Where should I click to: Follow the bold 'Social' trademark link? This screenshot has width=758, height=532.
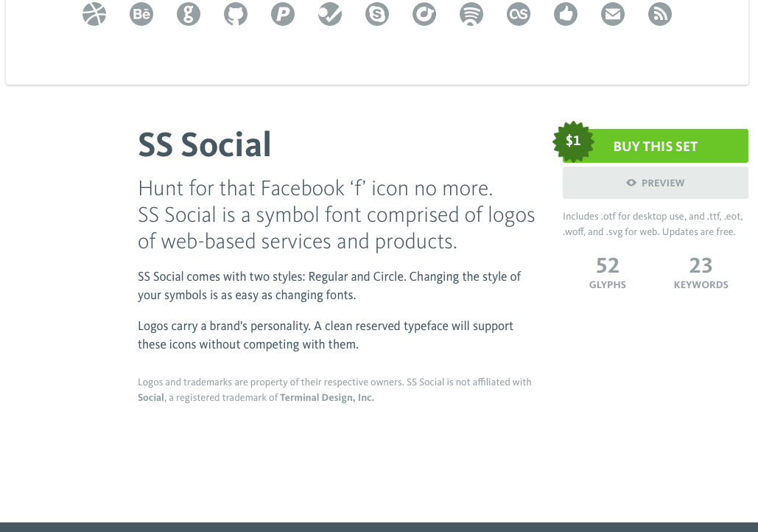(x=151, y=398)
